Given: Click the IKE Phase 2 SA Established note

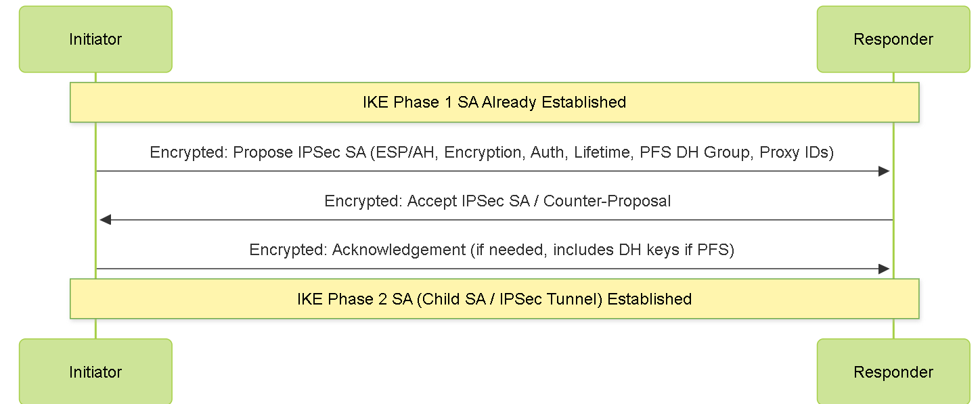Looking at the screenshot, I should click(x=495, y=298).
